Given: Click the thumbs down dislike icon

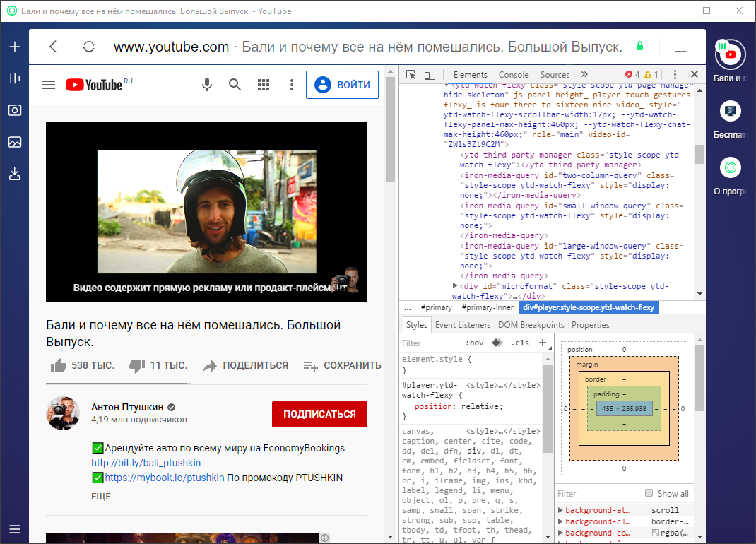Looking at the screenshot, I should pos(137,366).
